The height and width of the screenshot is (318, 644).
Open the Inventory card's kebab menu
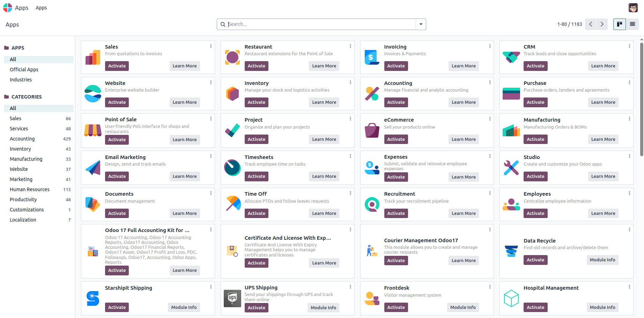click(x=350, y=82)
